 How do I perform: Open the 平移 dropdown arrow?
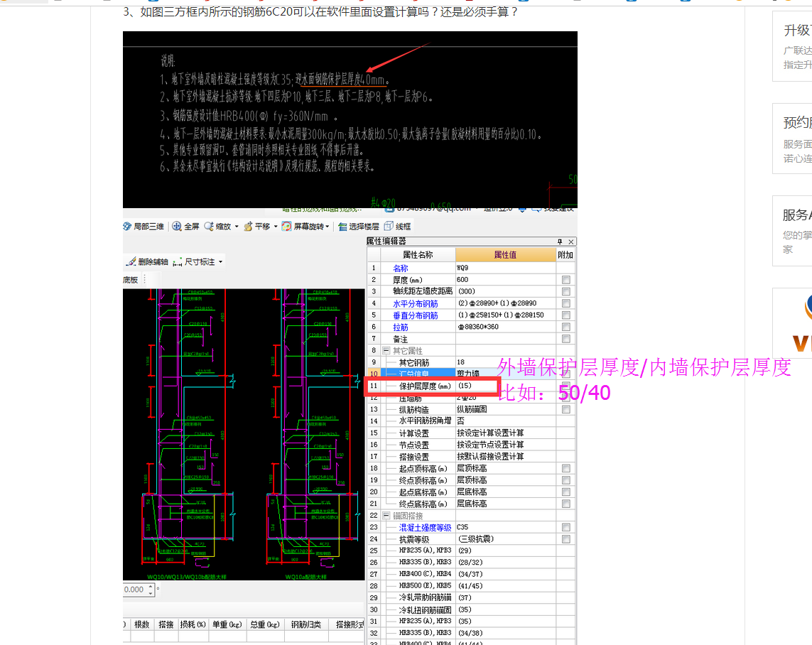pos(276,226)
